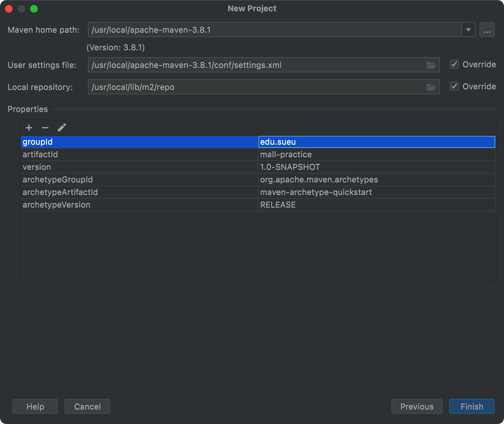Edit selected property with pencil icon

click(62, 128)
